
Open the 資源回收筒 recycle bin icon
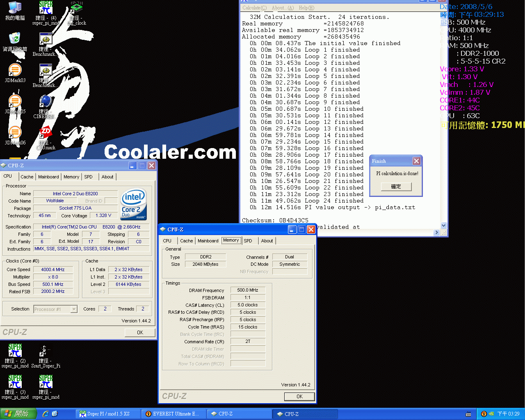15,42
